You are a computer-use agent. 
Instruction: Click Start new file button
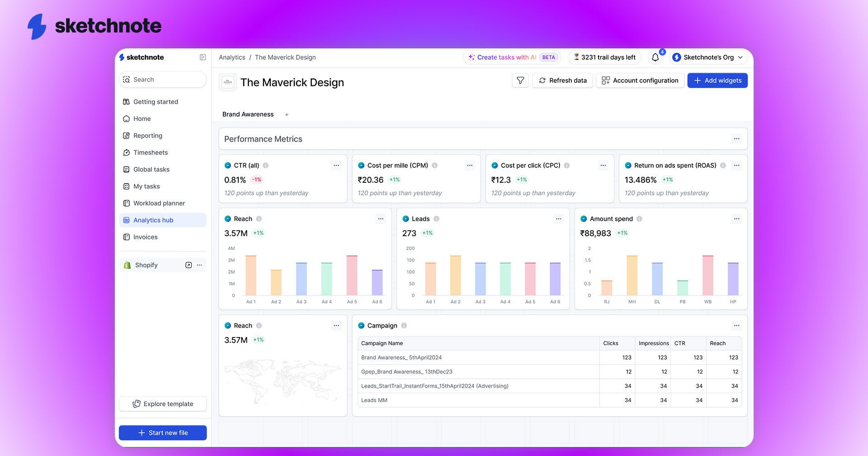click(x=163, y=433)
